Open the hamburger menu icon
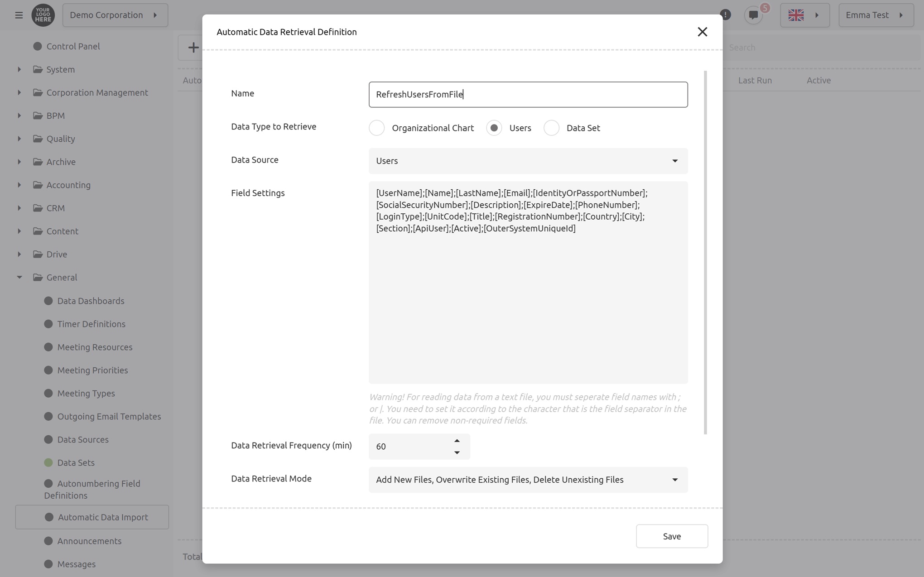The width and height of the screenshot is (924, 577). (x=19, y=15)
